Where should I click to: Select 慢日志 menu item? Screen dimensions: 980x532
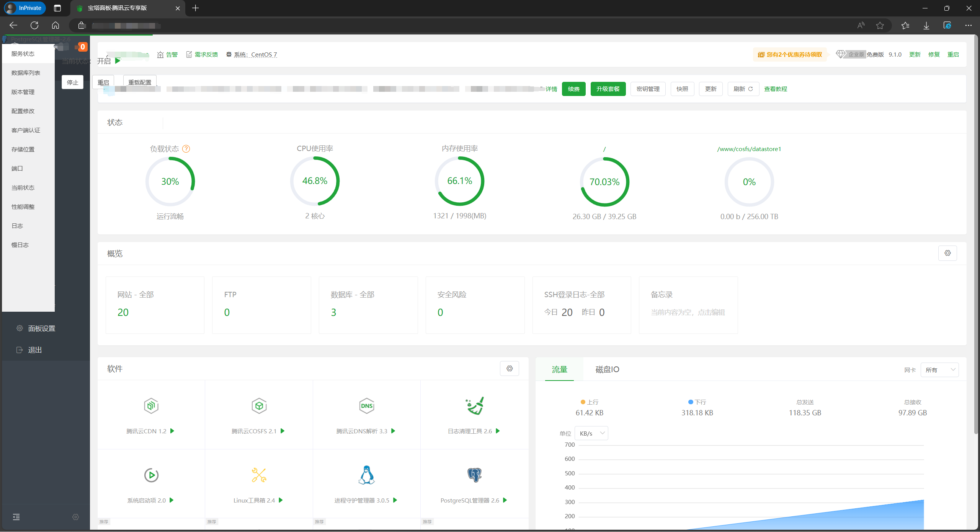coord(28,245)
